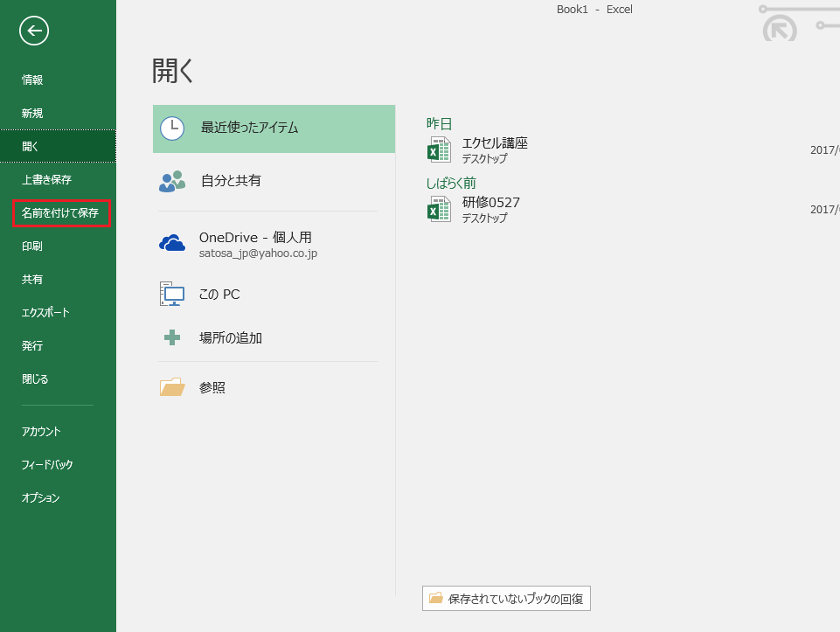
Task: Select 最近使ったアイテム location
Action: (x=274, y=129)
